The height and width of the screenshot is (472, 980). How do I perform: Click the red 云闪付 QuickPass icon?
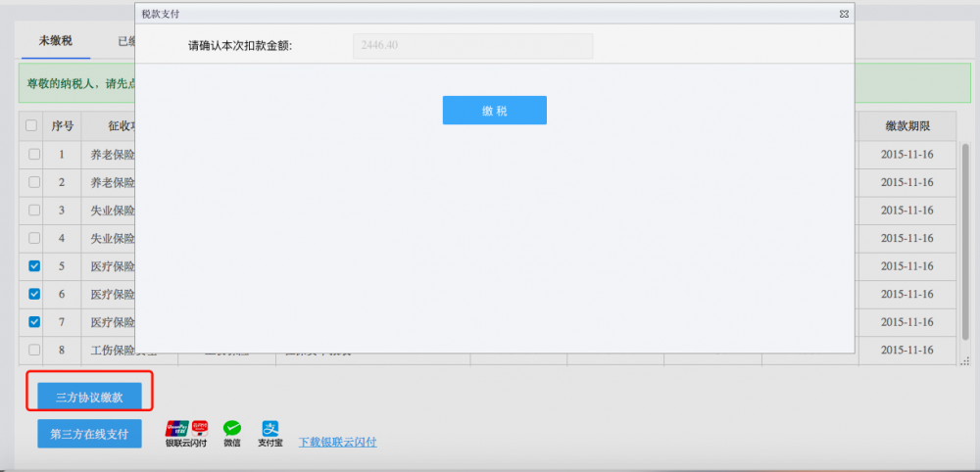pos(200,428)
